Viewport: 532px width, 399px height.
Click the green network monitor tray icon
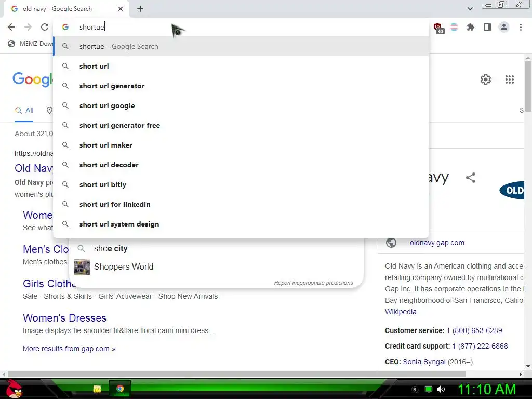click(429, 389)
